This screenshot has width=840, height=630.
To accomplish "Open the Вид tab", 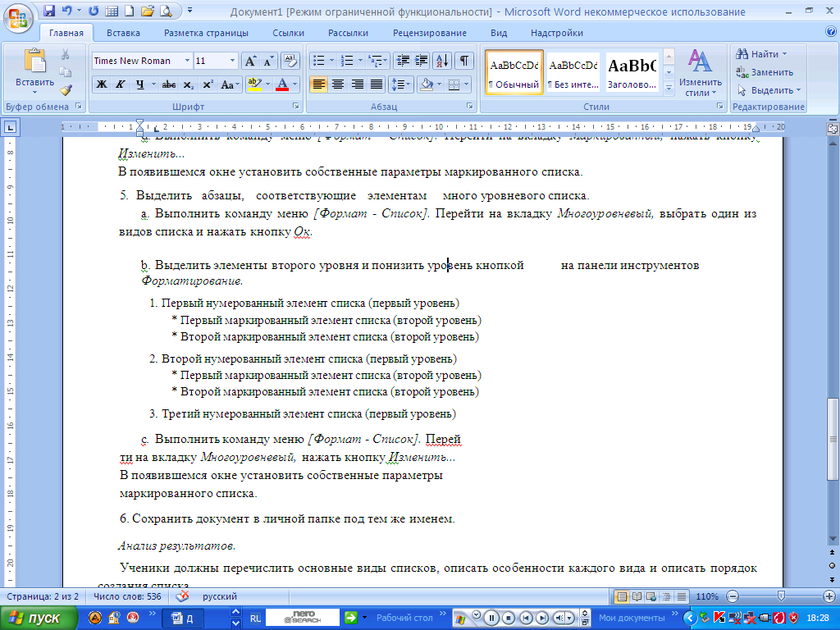I will pos(499,33).
